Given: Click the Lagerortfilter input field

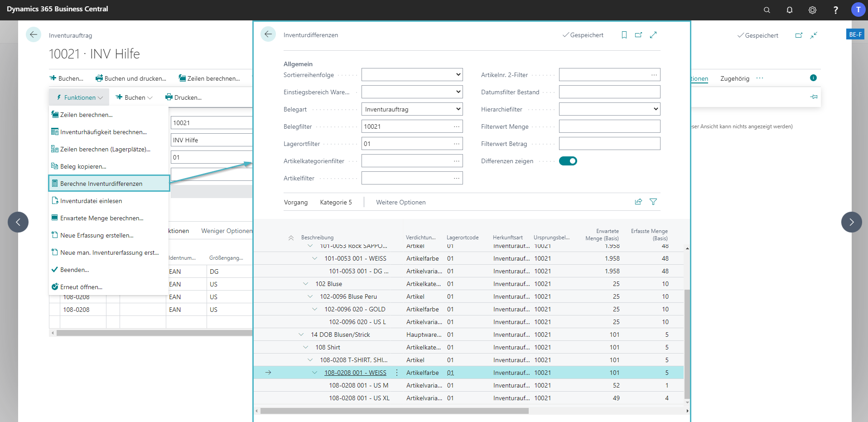Looking at the screenshot, I should pos(406,144).
